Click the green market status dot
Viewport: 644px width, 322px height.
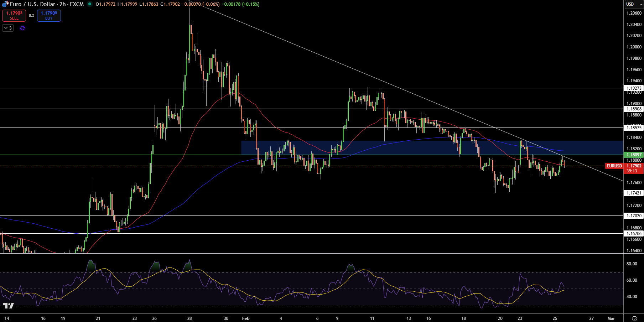pos(90,4)
